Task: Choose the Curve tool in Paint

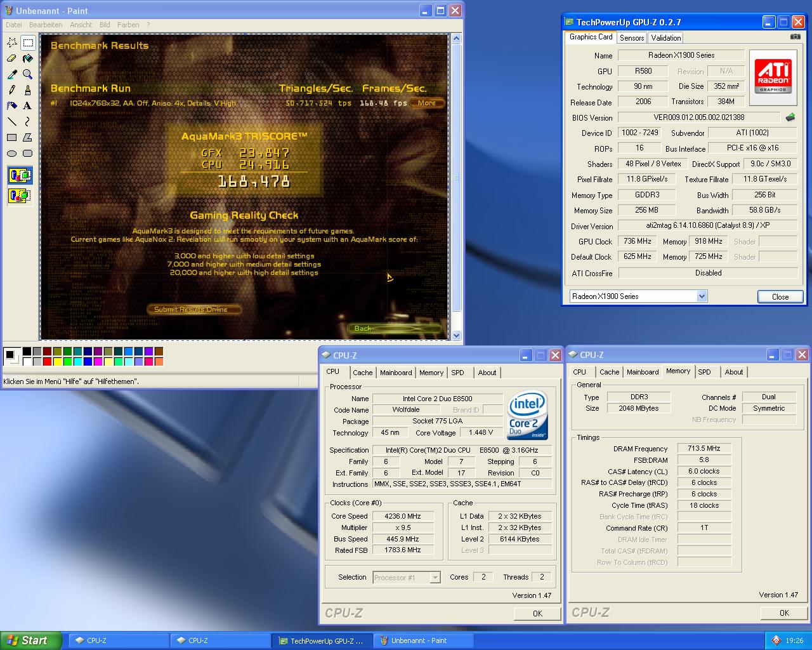Action: (x=28, y=121)
